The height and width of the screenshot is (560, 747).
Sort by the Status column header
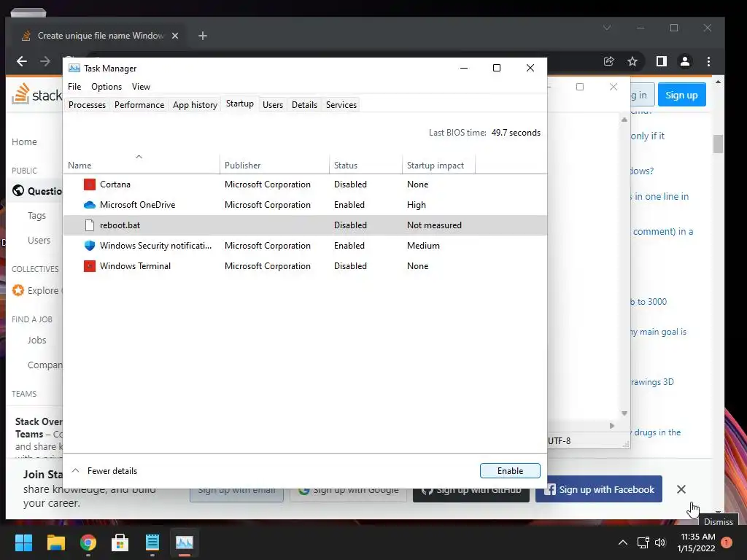pyautogui.click(x=366, y=166)
